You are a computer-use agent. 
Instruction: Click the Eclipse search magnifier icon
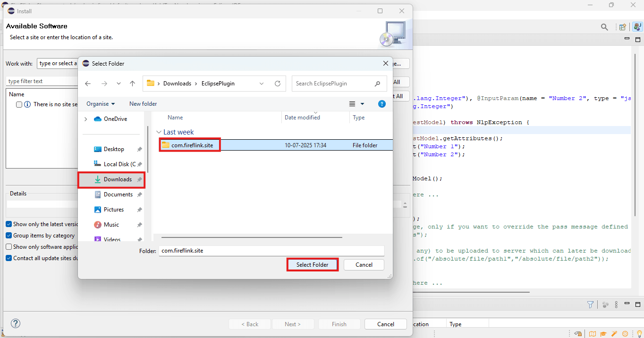tap(604, 27)
